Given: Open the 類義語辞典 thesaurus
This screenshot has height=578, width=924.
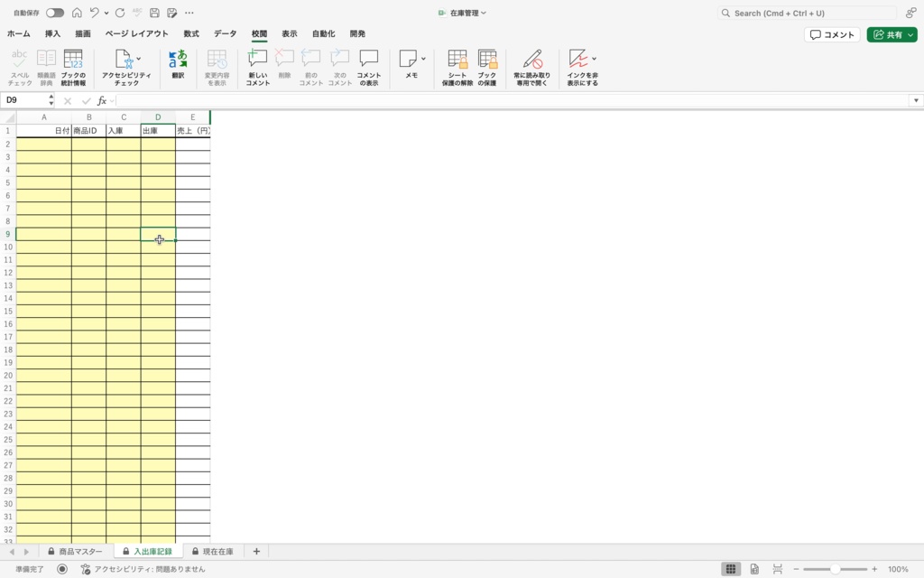Looking at the screenshot, I should tap(46, 67).
